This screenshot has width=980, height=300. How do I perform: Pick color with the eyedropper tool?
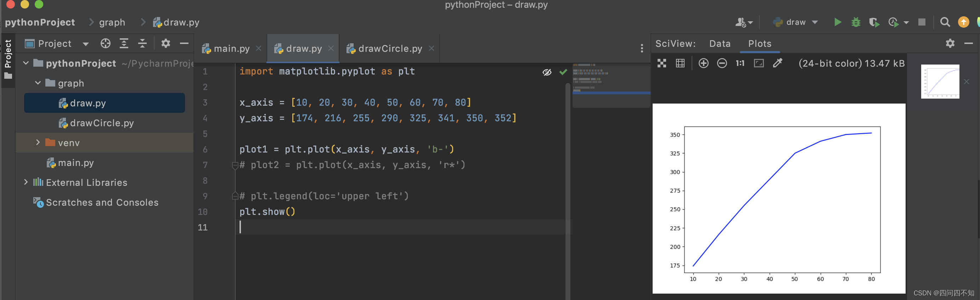tap(777, 63)
